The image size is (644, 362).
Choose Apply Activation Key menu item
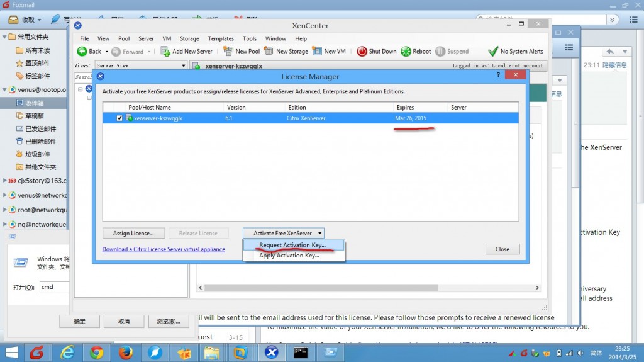pyautogui.click(x=293, y=256)
